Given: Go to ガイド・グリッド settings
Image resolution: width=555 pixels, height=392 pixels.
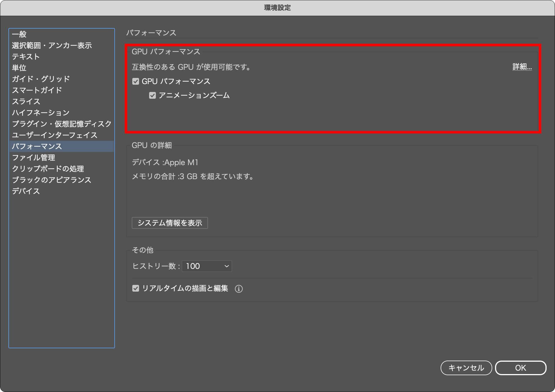Looking at the screenshot, I should click(x=41, y=79).
